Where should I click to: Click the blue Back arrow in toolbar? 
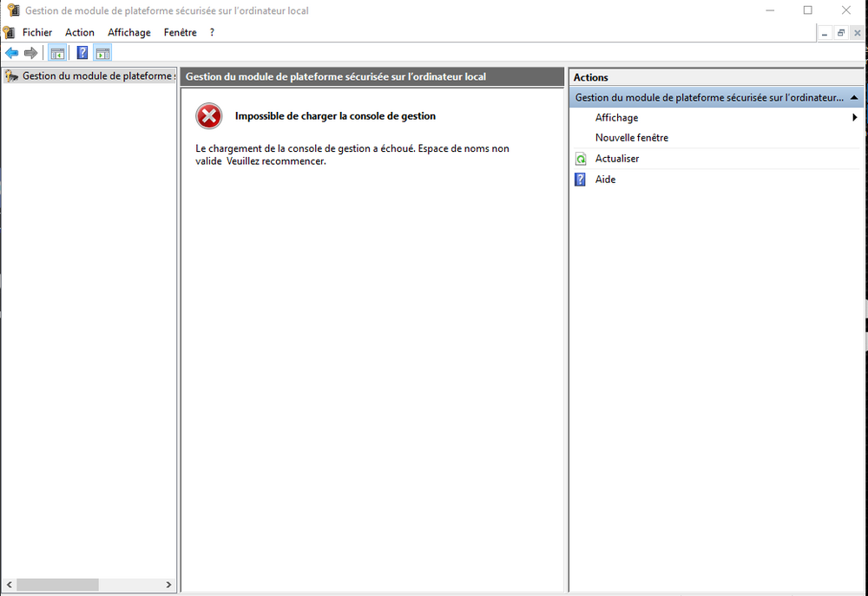point(11,53)
